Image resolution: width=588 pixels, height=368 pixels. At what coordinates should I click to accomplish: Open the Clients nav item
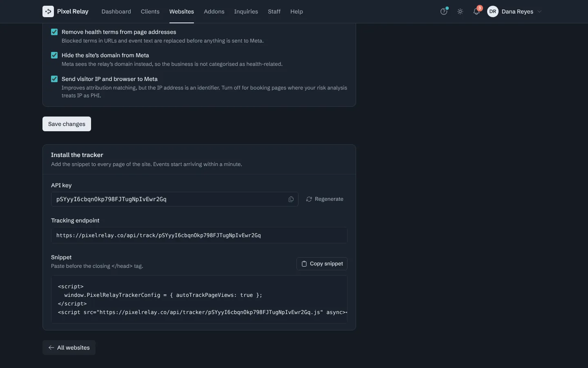(150, 11)
